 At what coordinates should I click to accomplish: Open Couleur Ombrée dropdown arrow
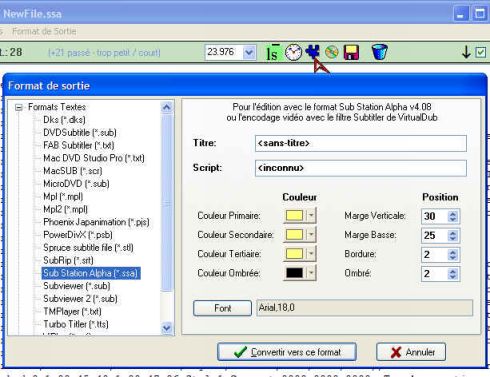point(311,273)
